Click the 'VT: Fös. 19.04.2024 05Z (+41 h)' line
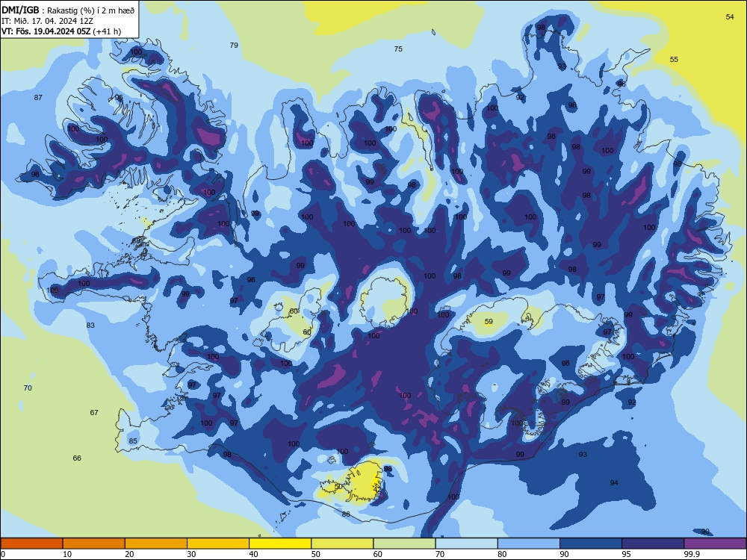The width and height of the screenshot is (747, 560). (61, 31)
